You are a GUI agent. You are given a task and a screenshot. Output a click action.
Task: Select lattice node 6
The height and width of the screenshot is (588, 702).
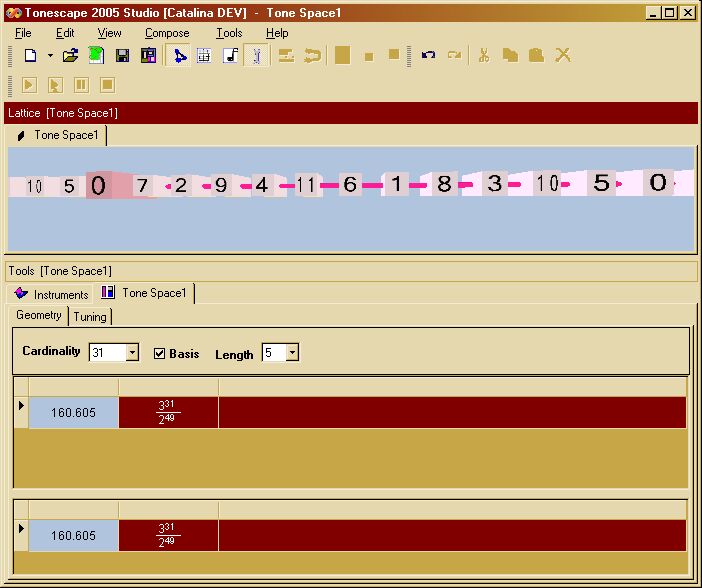[x=350, y=184]
